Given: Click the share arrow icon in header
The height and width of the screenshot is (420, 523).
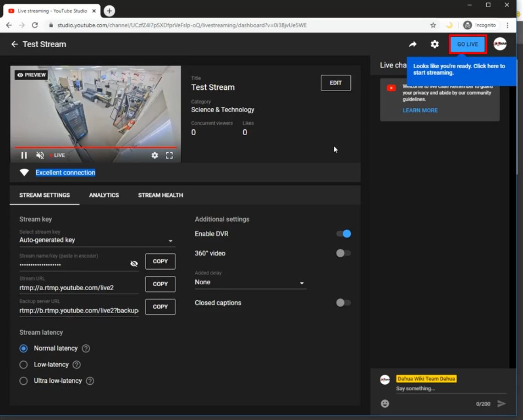Looking at the screenshot, I should point(413,44).
